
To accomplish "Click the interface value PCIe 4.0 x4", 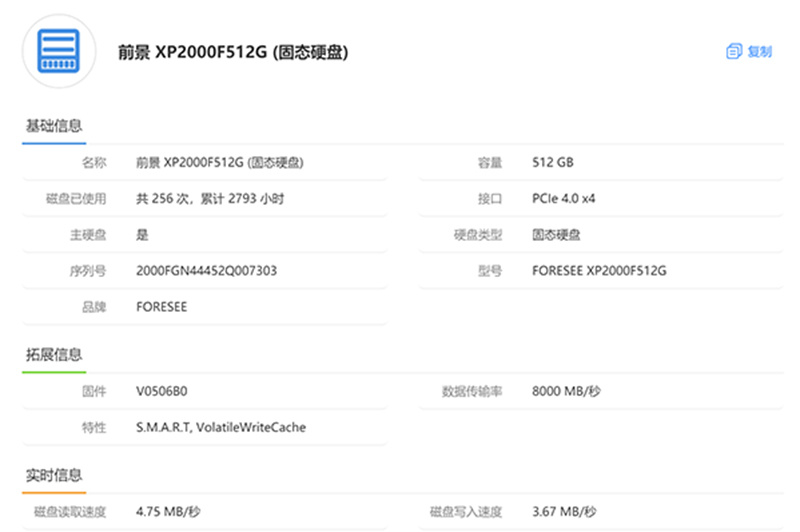I will 563,198.
